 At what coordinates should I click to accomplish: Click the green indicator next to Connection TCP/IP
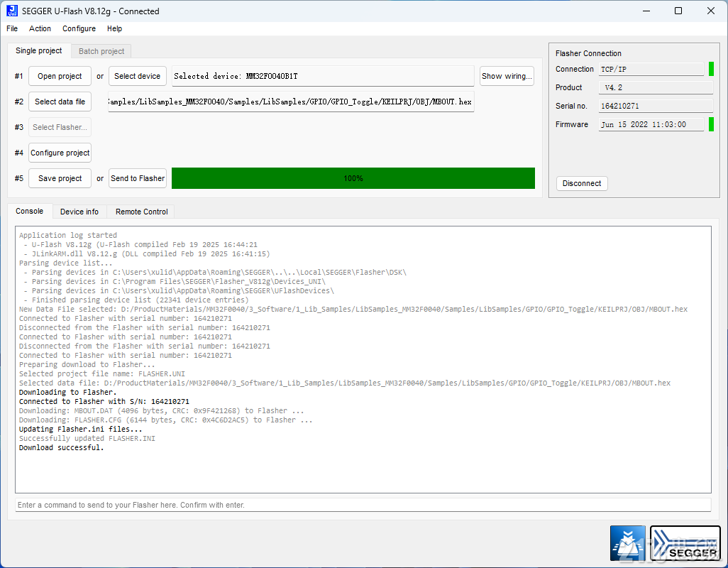click(x=711, y=69)
